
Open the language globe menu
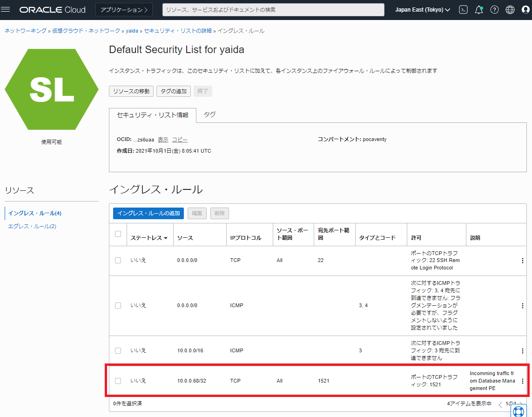[509, 9]
